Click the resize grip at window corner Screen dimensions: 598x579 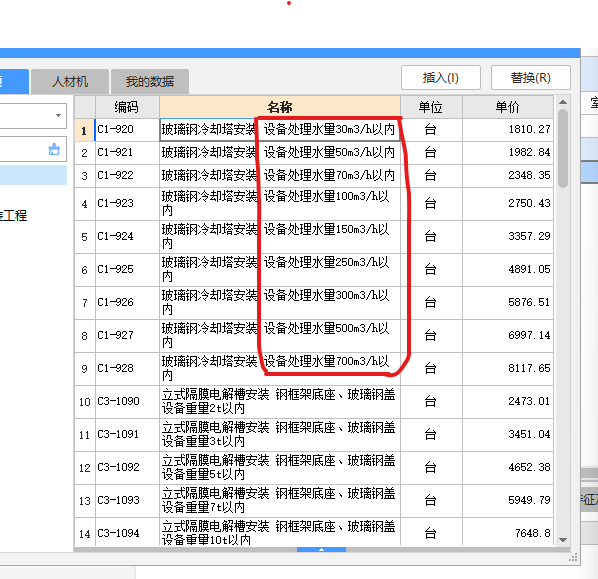[x=573, y=558]
